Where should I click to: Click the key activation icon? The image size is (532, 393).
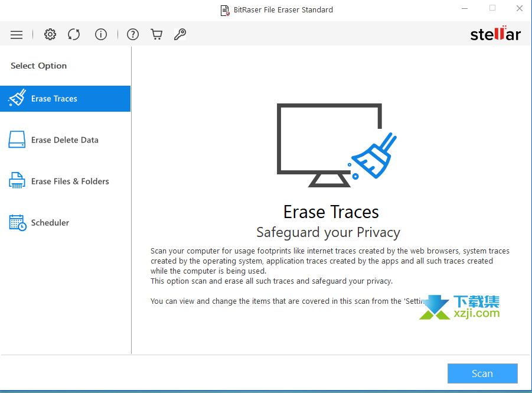tap(180, 34)
